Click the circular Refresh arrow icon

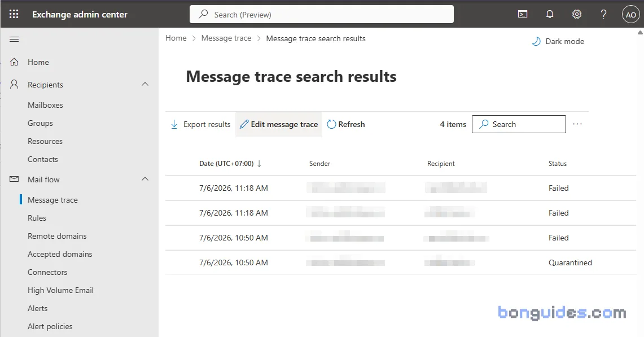click(331, 124)
